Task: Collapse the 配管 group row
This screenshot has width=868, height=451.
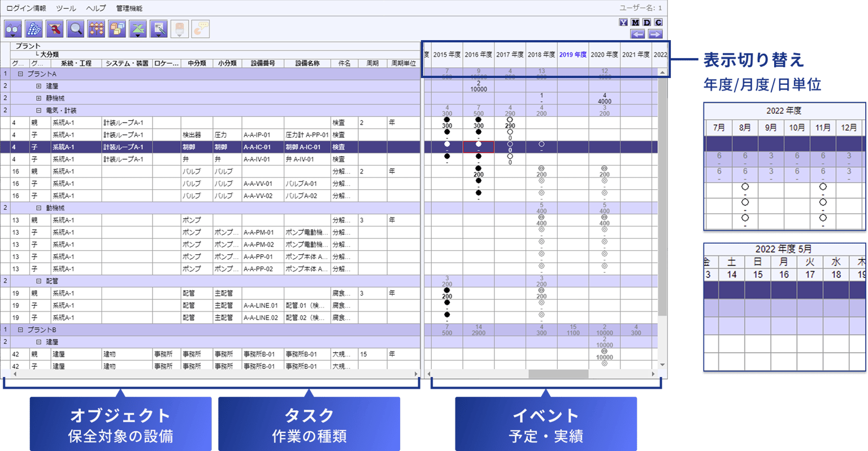Action: (x=39, y=281)
